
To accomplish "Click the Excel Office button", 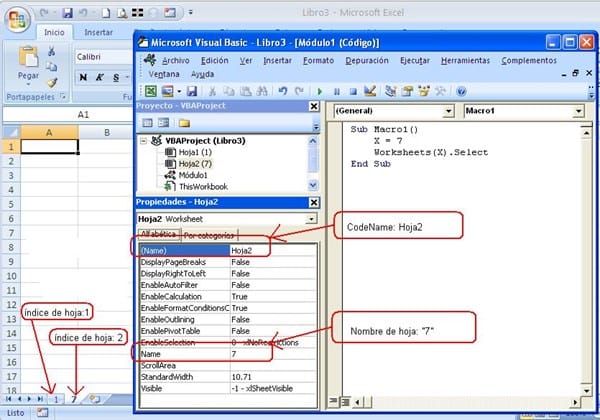I will pyautogui.click(x=18, y=19).
